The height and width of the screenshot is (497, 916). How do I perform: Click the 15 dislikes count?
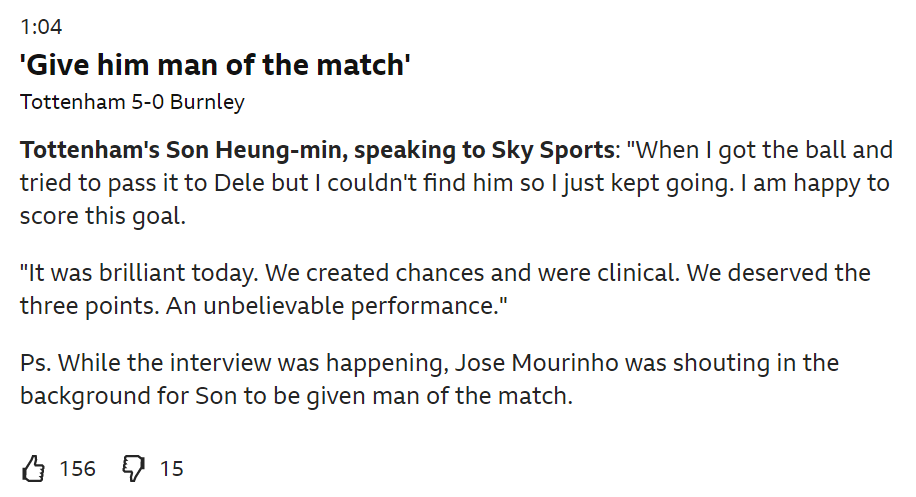pos(172,468)
